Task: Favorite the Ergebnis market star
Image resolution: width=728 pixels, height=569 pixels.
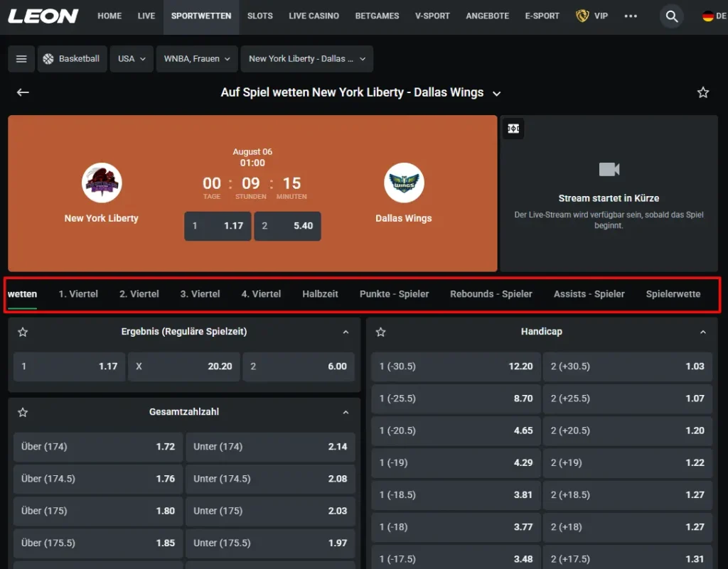Action: pyautogui.click(x=23, y=332)
